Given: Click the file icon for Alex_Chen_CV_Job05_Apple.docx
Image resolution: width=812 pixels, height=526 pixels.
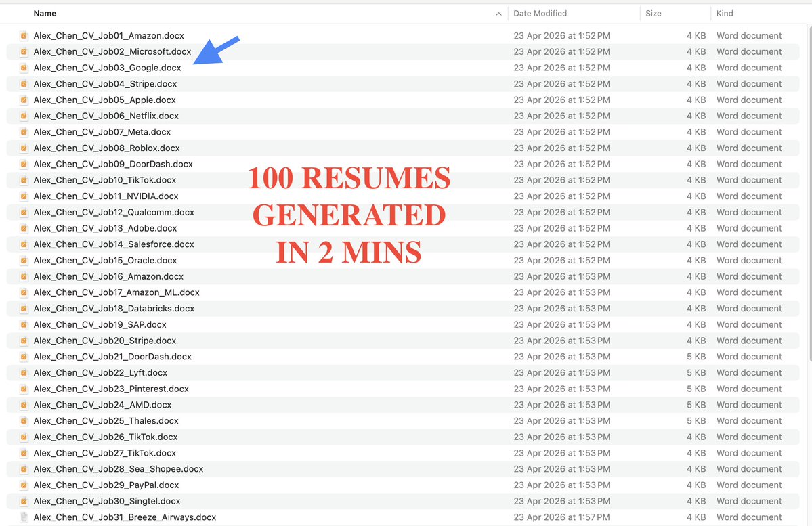Looking at the screenshot, I should coord(24,100).
